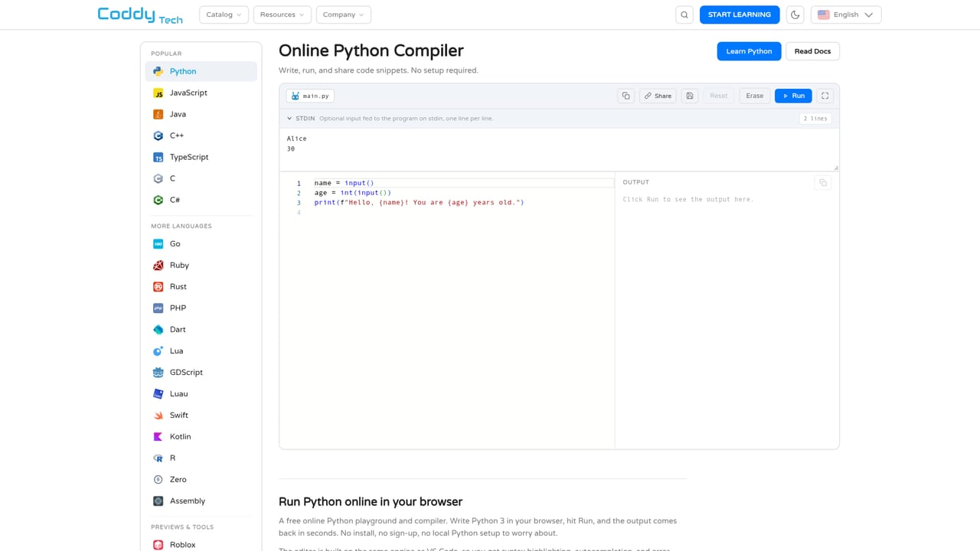980x551 pixels.
Task: Collapse the STDIN section chevron
Action: pos(289,119)
